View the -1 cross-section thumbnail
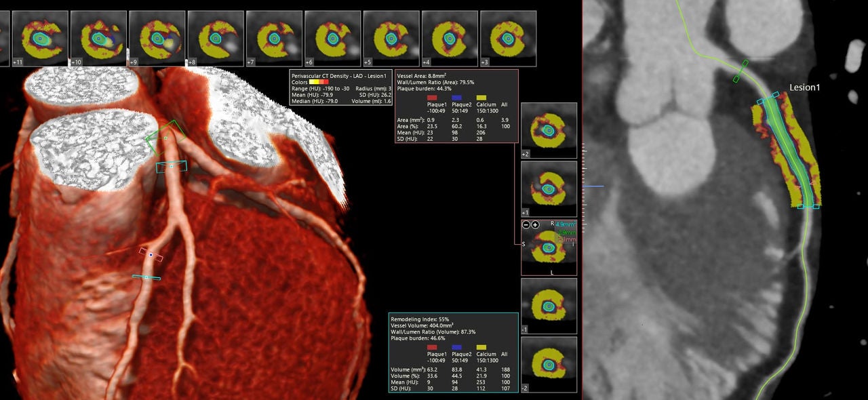868x400 pixels. (549, 306)
